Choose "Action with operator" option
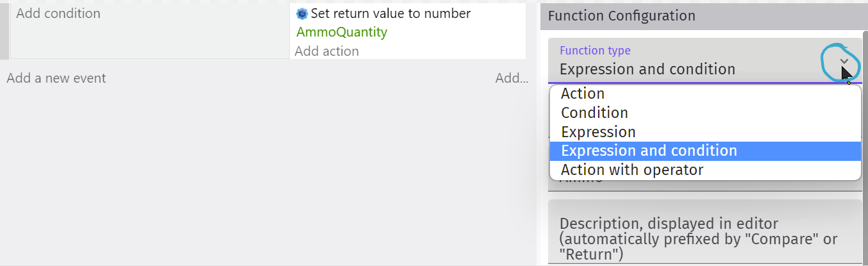868x266 pixels. [x=631, y=170]
